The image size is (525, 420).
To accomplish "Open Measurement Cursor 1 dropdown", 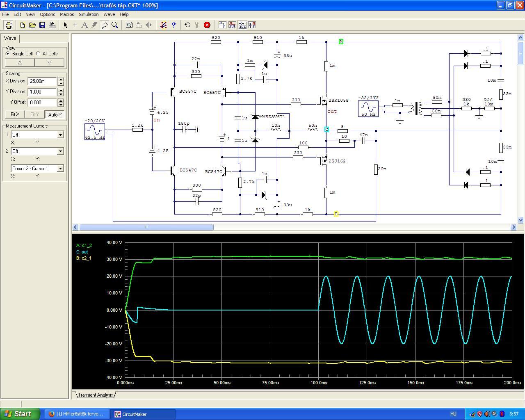I will pyautogui.click(x=60, y=135).
